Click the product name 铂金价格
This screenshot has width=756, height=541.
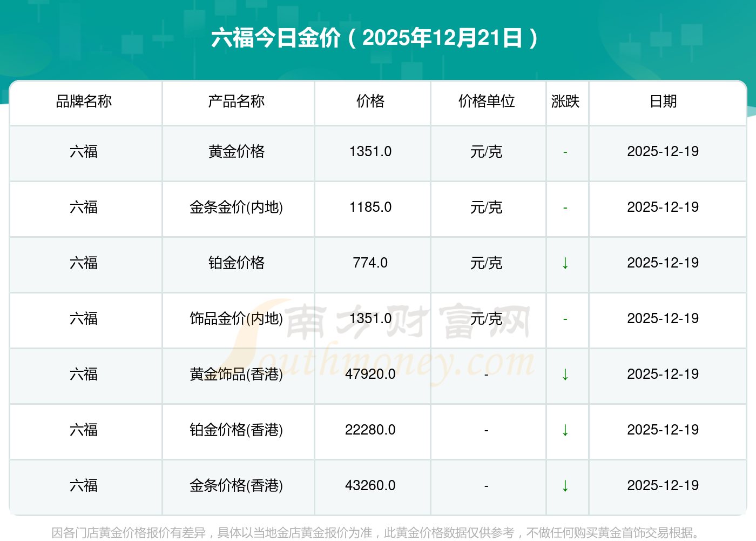(237, 263)
